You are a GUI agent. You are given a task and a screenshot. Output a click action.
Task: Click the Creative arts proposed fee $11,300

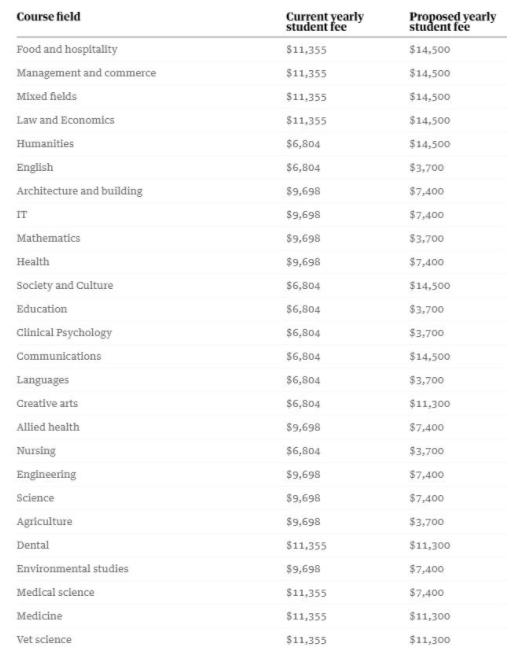(430, 404)
